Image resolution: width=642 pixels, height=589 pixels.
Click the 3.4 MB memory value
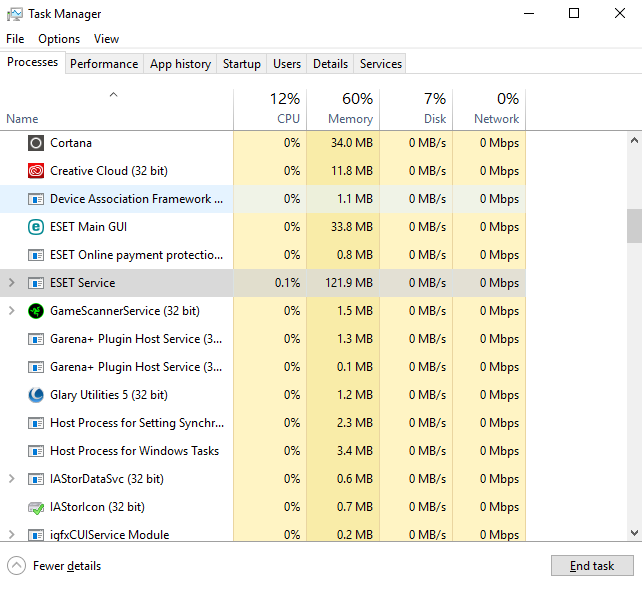point(355,451)
